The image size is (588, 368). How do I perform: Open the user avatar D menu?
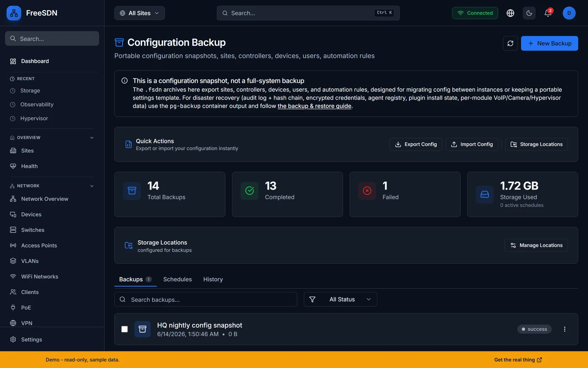(x=569, y=13)
